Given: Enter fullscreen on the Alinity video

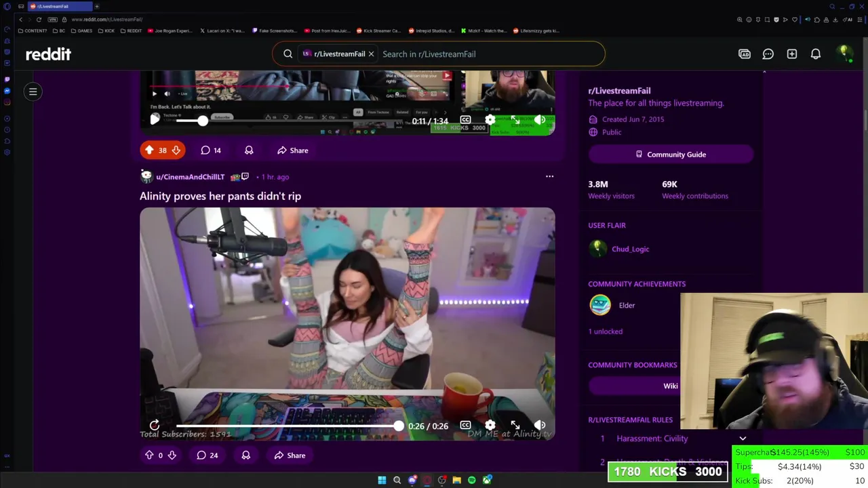Looking at the screenshot, I should [515, 426].
